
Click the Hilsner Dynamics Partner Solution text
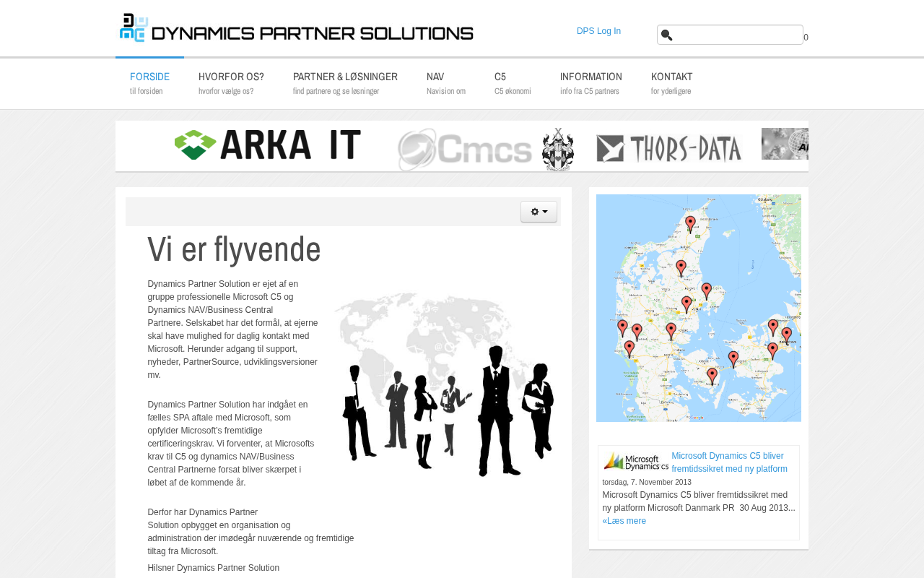tap(214, 568)
